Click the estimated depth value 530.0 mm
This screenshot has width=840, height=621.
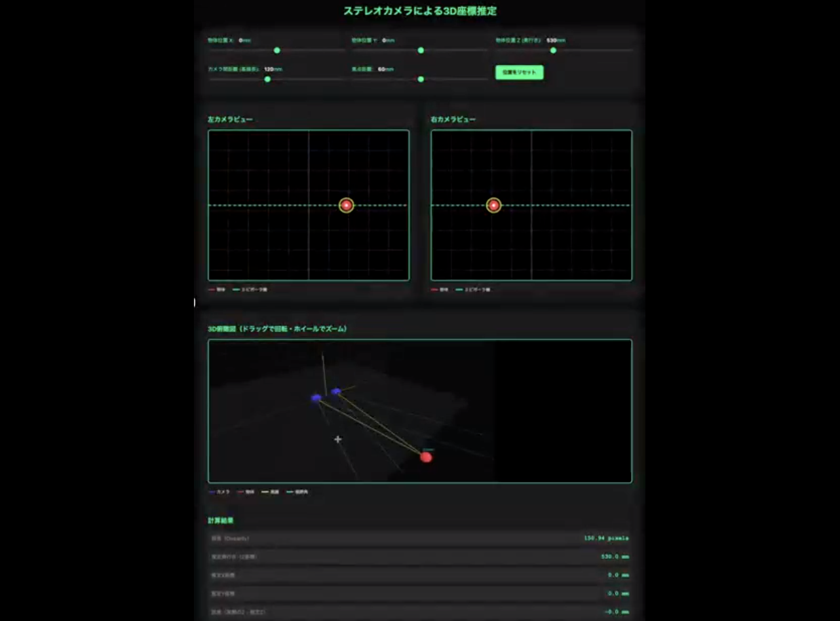[615, 557]
